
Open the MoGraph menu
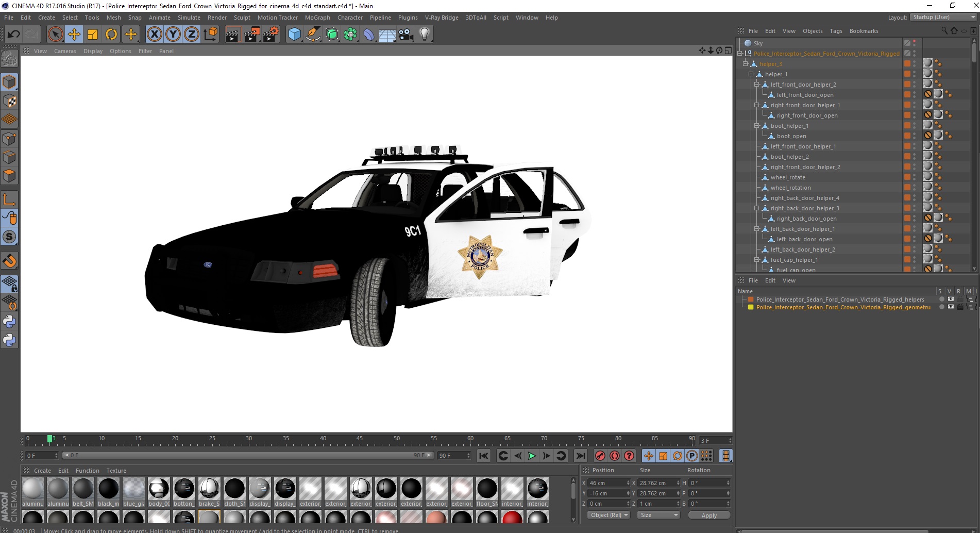click(x=317, y=18)
